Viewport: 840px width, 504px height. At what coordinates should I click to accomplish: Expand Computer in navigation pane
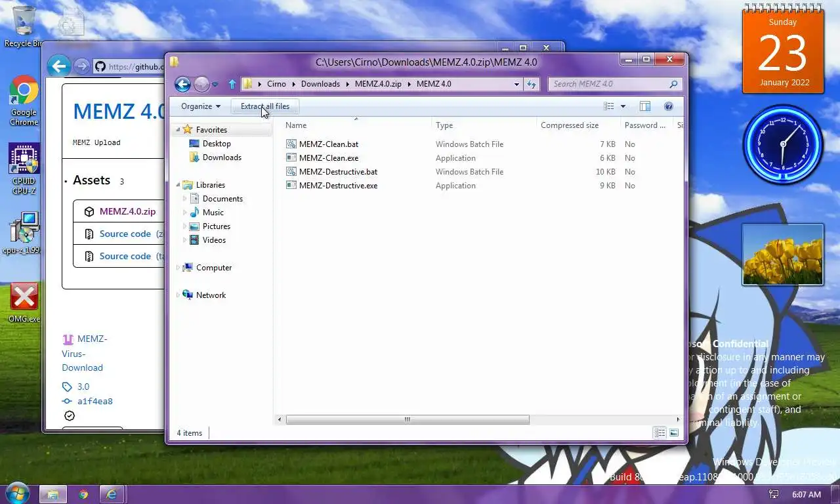(178, 268)
